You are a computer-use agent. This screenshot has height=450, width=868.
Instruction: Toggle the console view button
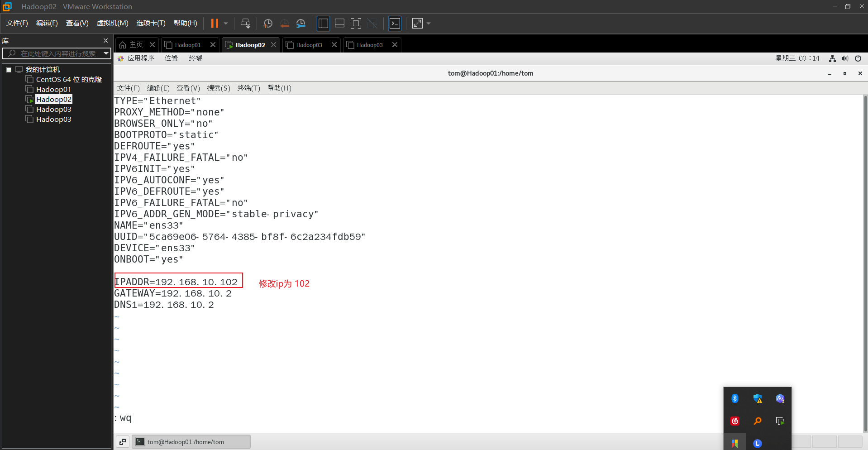(x=395, y=23)
